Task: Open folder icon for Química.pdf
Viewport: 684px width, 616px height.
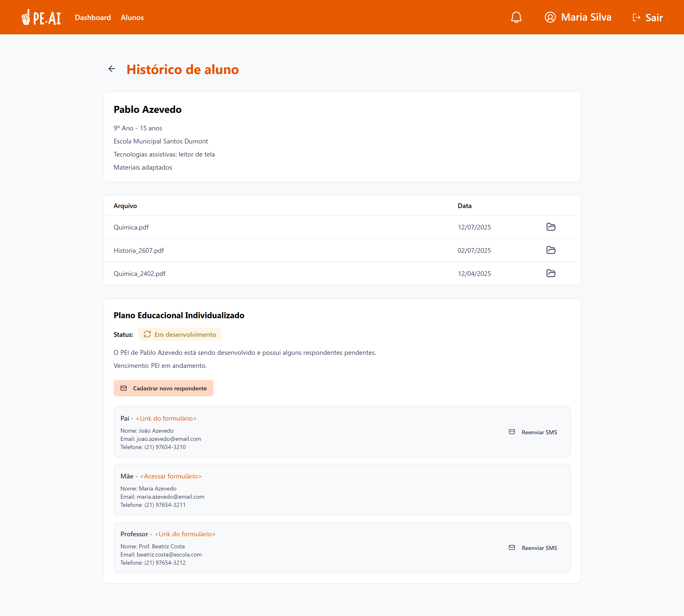Action: 551,227
